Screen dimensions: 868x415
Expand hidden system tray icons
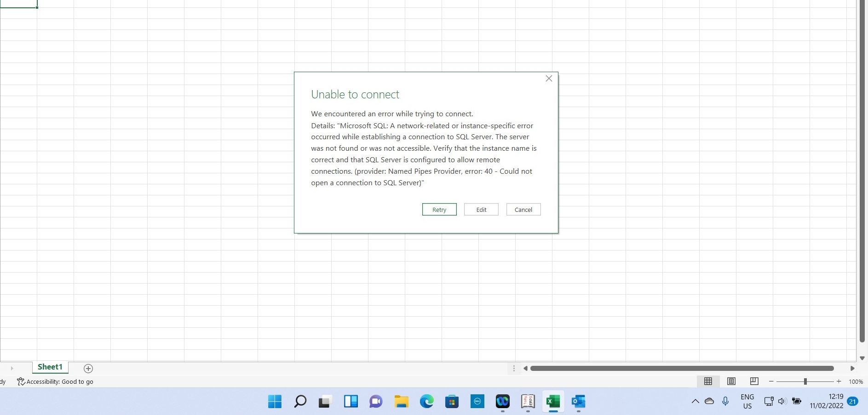click(x=696, y=401)
